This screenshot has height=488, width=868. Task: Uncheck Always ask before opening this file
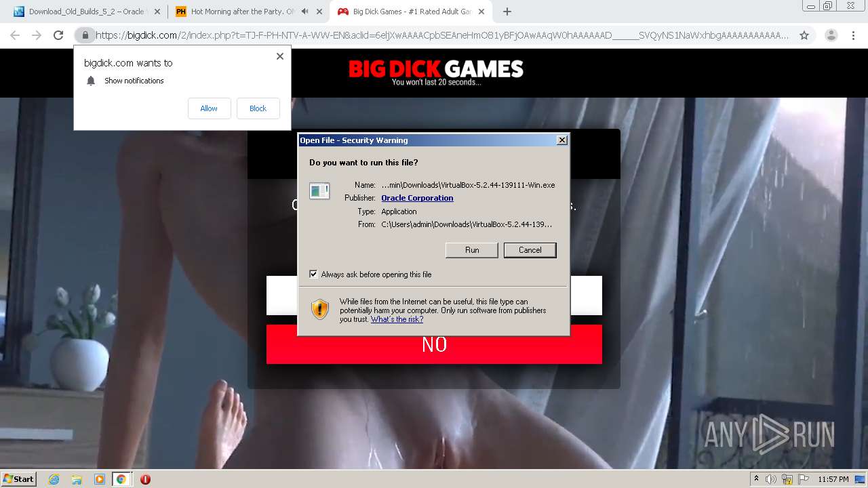tap(313, 274)
